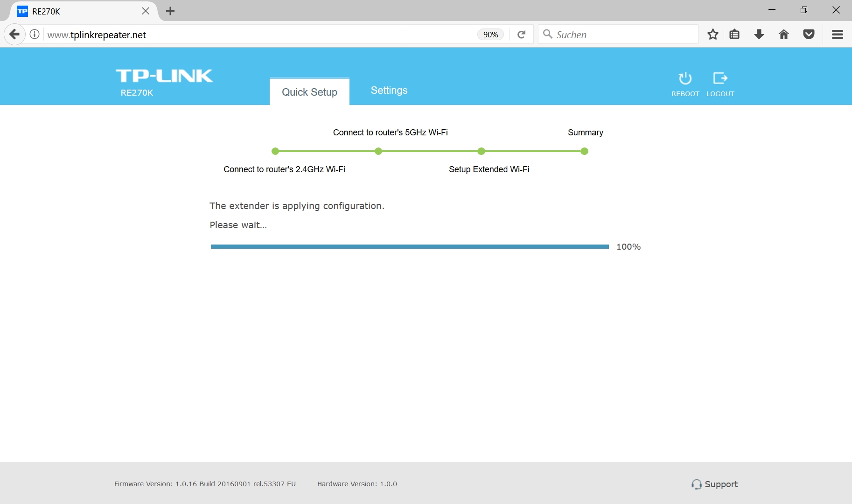Minimize the browser window
Image resolution: width=852 pixels, height=504 pixels.
pyautogui.click(x=772, y=10)
